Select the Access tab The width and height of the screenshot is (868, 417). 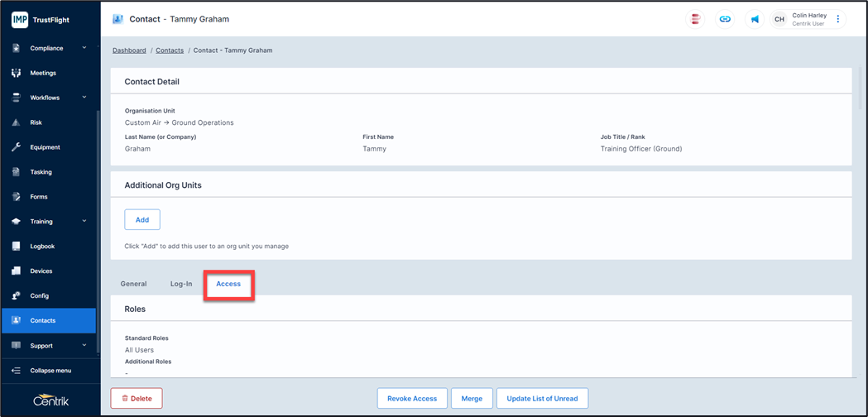228,284
